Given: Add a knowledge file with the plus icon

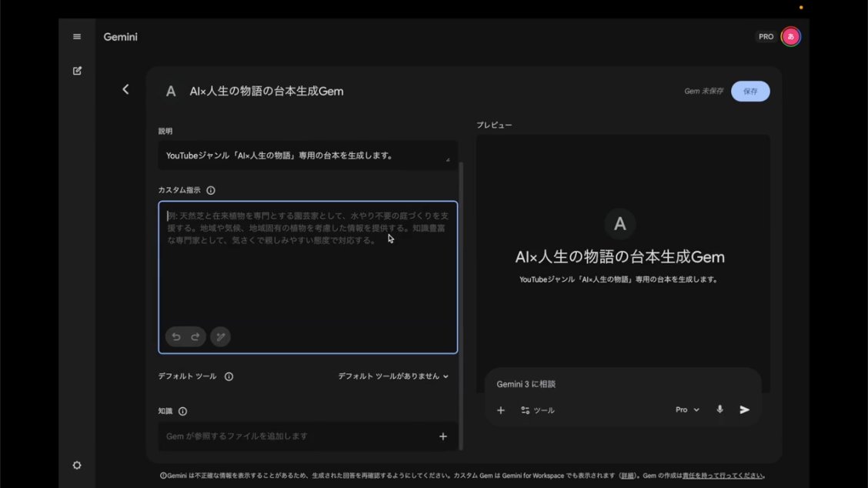Looking at the screenshot, I should 443,436.
